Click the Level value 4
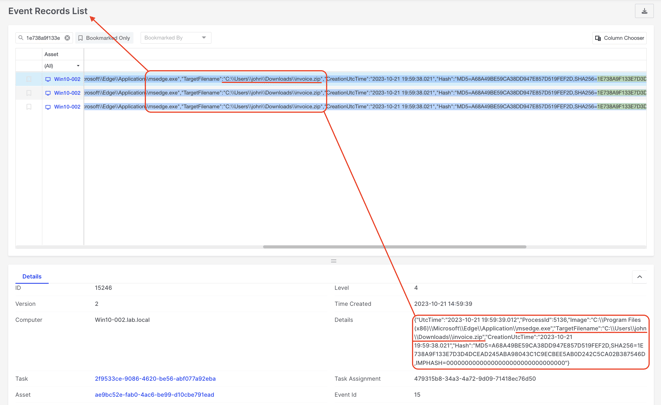The height and width of the screenshot is (405, 661). [416, 288]
